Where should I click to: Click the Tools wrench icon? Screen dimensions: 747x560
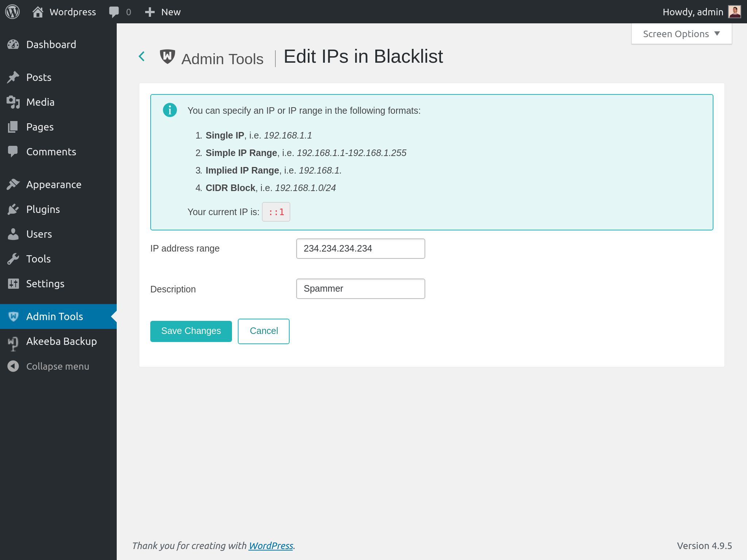(x=13, y=259)
